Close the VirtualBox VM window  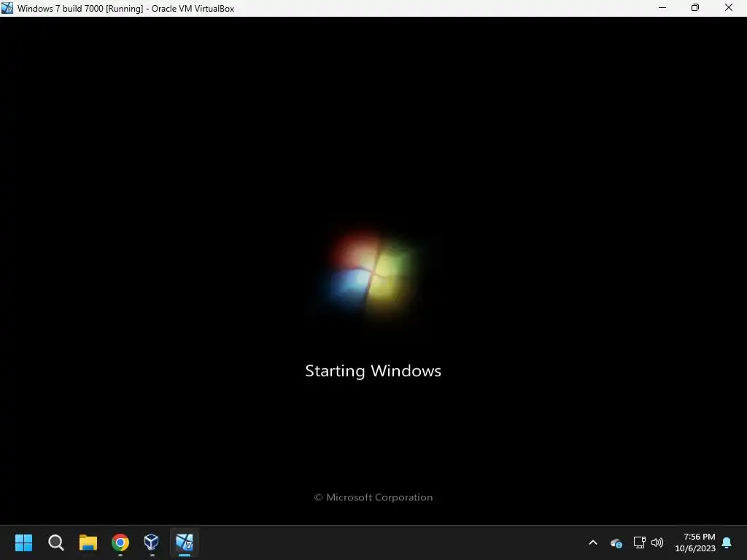pyautogui.click(x=729, y=7)
